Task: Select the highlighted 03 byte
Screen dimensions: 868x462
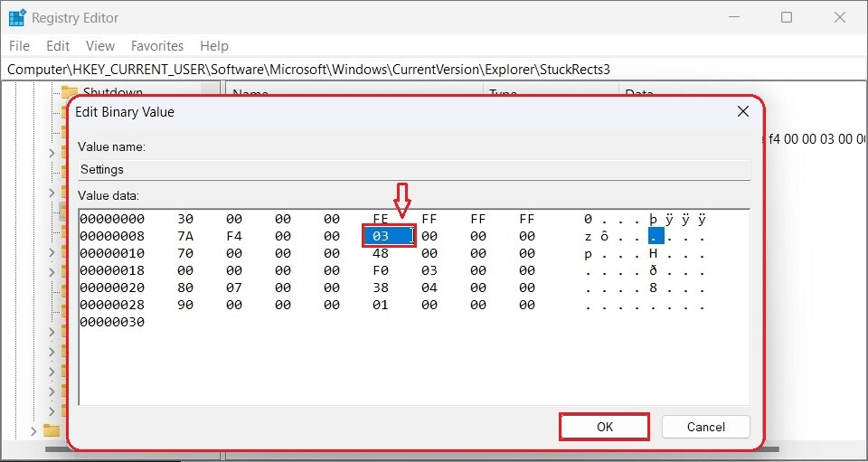Action: tap(388, 236)
